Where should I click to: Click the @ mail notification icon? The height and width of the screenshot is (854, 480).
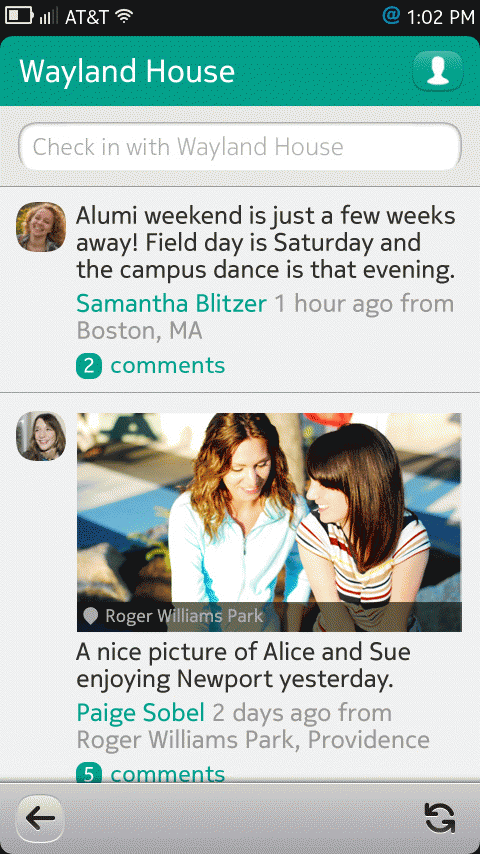391,15
